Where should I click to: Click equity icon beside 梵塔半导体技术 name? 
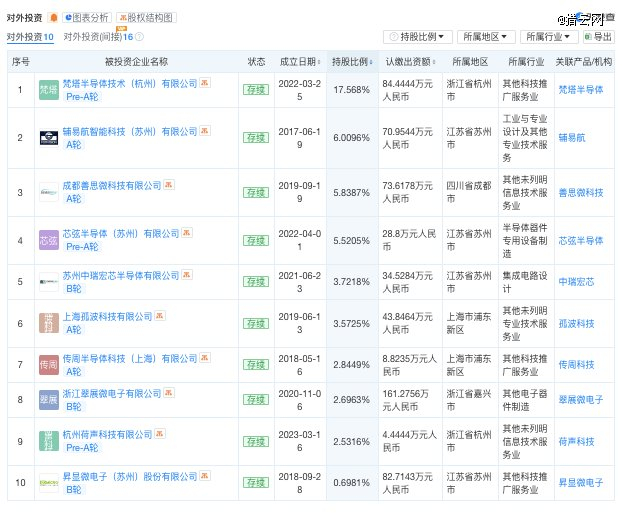pyautogui.click(x=205, y=83)
